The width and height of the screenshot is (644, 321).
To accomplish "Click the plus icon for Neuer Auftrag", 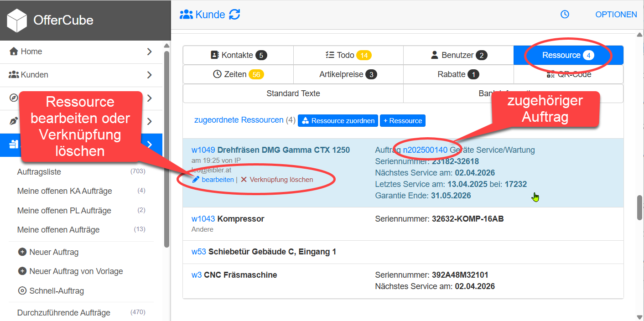I will tap(22, 252).
